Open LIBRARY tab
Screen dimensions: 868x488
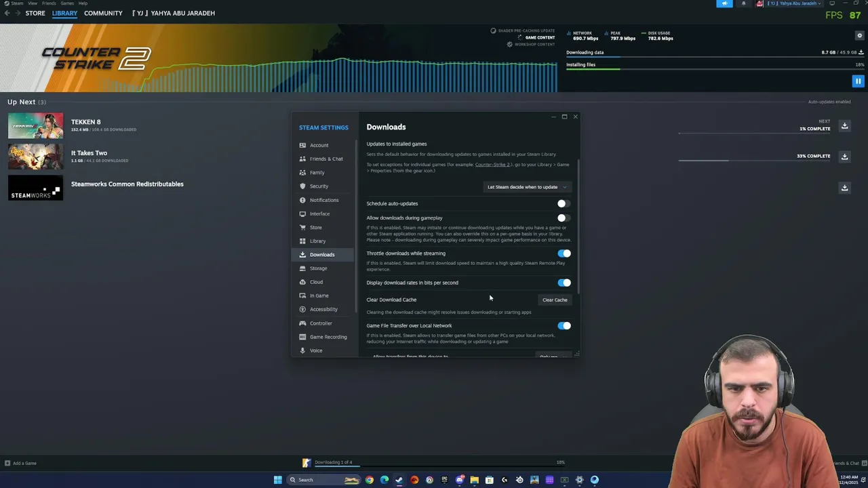click(x=64, y=13)
